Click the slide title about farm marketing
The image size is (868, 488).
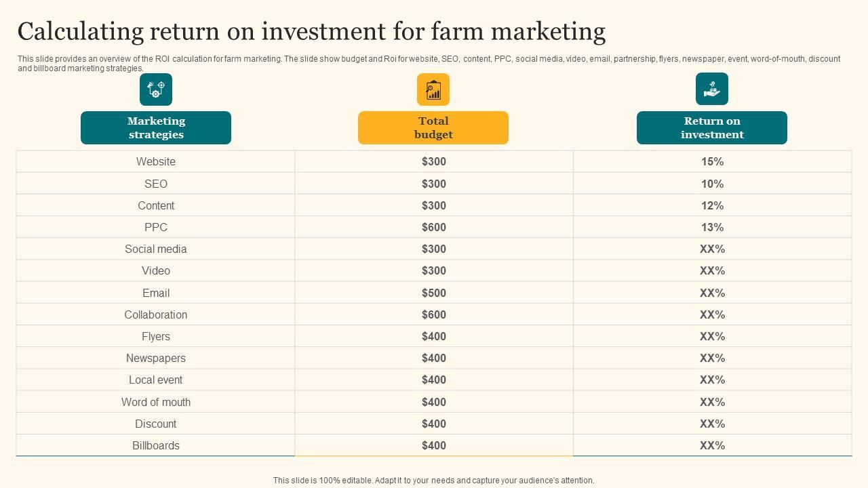click(311, 32)
